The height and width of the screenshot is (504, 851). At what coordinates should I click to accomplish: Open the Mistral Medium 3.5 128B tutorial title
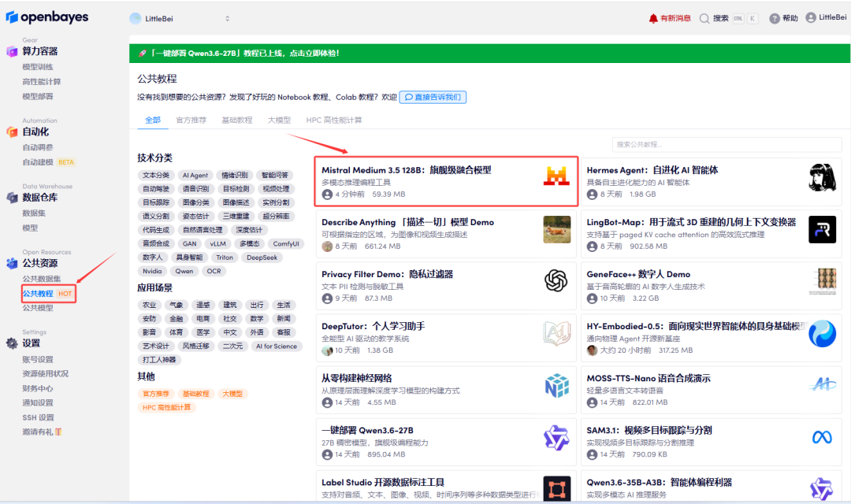[406, 170]
